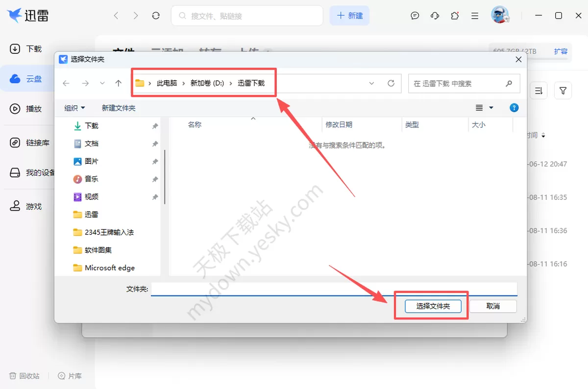Open the dialog's recent locations dropdown

(x=102, y=83)
